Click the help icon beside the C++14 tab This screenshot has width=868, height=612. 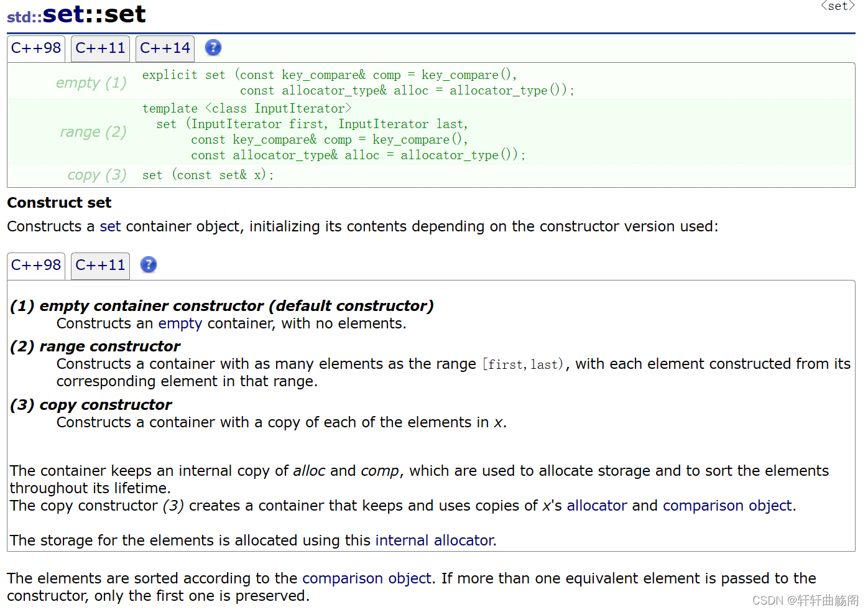(x=213, y=47)
